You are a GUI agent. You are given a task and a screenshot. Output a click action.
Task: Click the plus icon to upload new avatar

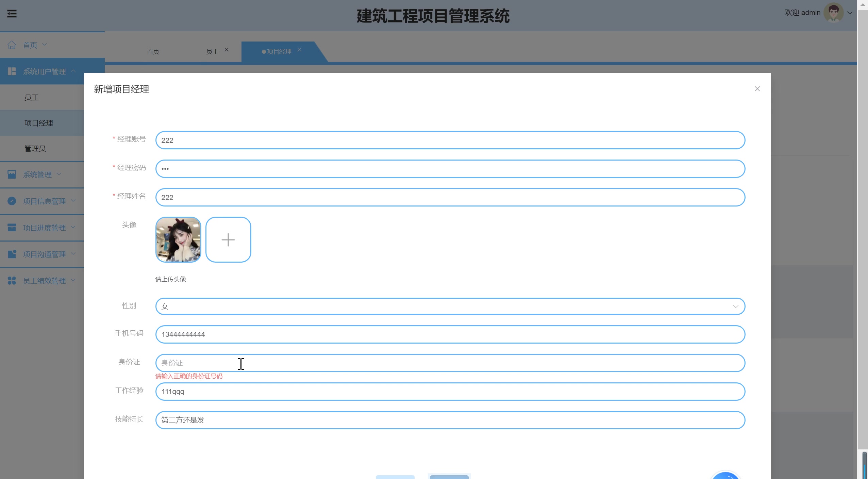(x=228, y=239)
